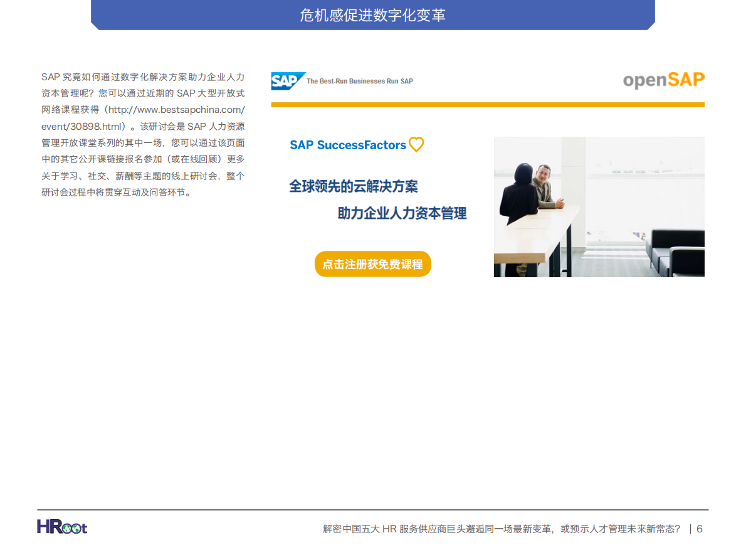Click the page number 6 in footer

[700, 529]
